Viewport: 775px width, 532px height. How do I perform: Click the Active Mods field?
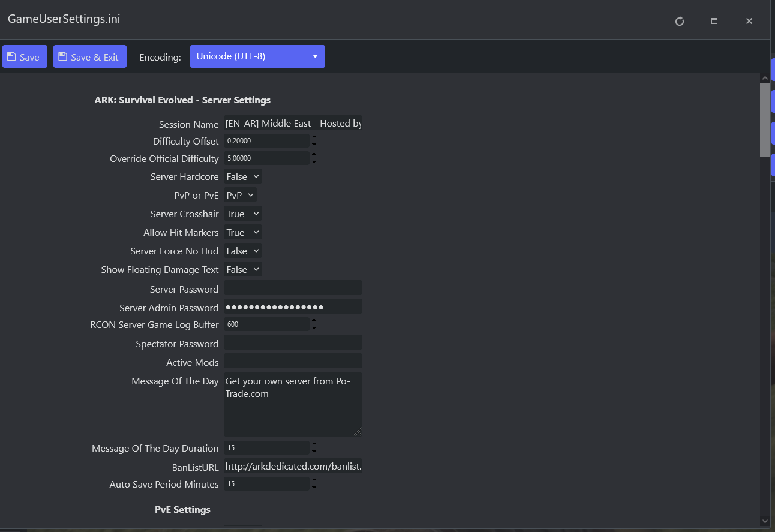[293, 361]
